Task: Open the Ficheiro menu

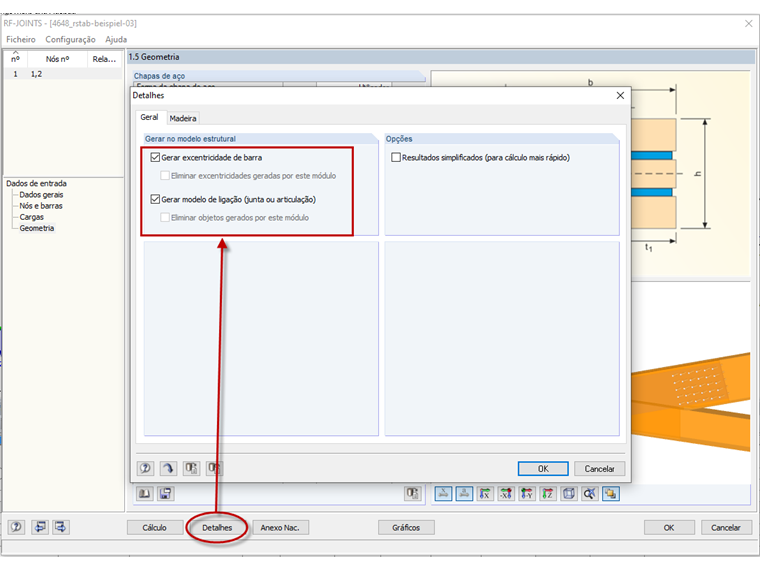Action: pyautogui.click(x=21, y=39)
